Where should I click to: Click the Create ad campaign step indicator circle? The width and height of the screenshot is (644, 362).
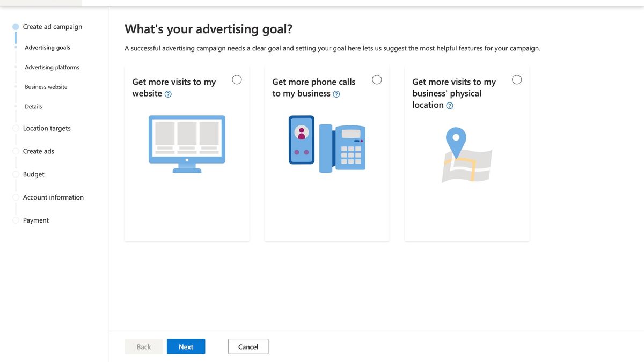coord(16,26)
